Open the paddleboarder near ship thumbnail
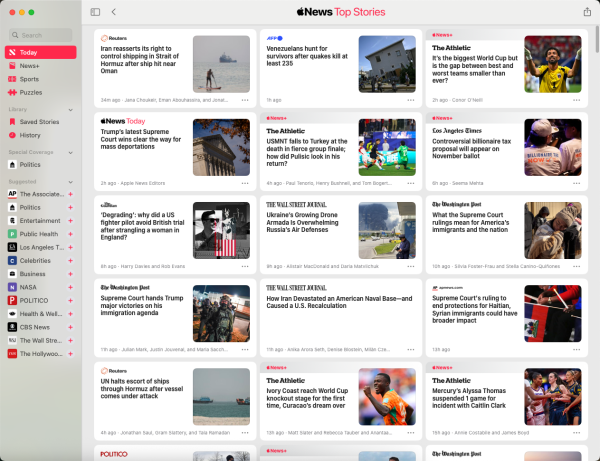The width and height of the screenshot is (600, 461). [x=221, y=64]
